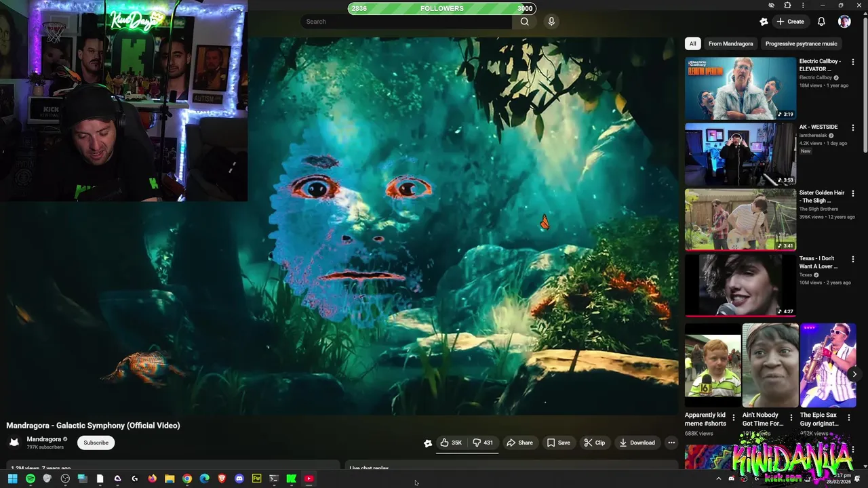Open options for Sister Golden Hair video
Viewport: 868px width, 488px height.
coord(853,193)
